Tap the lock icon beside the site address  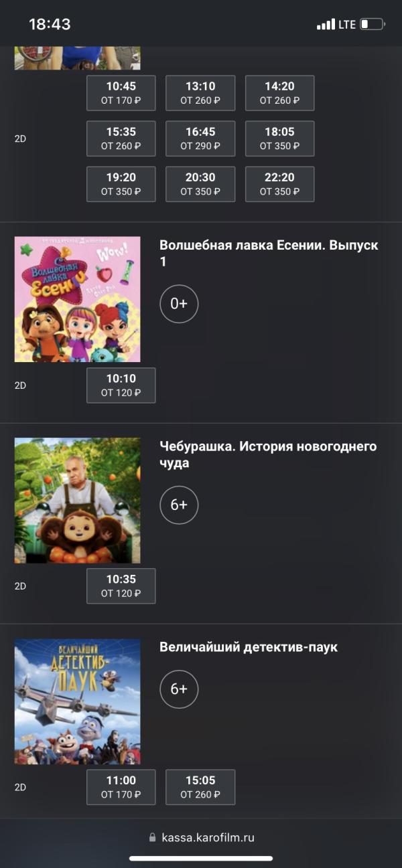pos(152,837)
